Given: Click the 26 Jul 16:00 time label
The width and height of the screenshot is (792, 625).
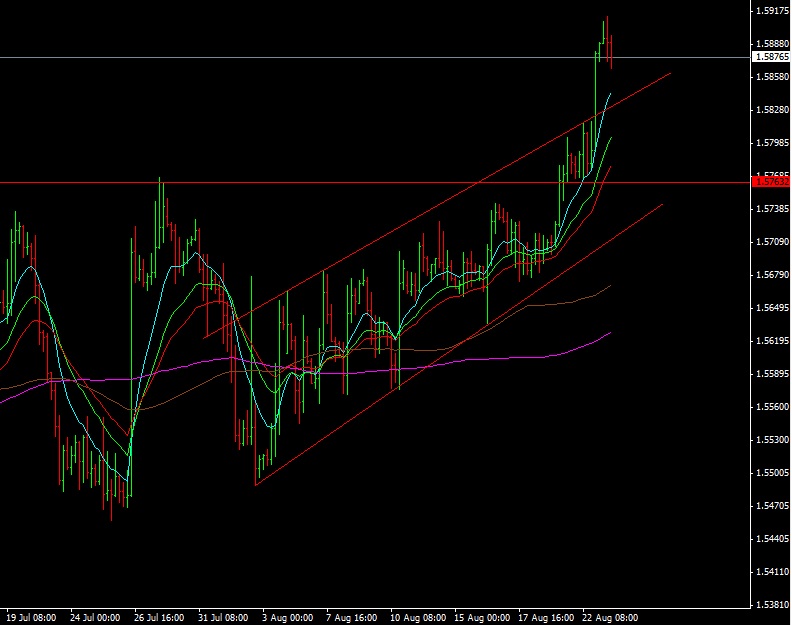Looking at the screenshot, I should tap(159, 618).
